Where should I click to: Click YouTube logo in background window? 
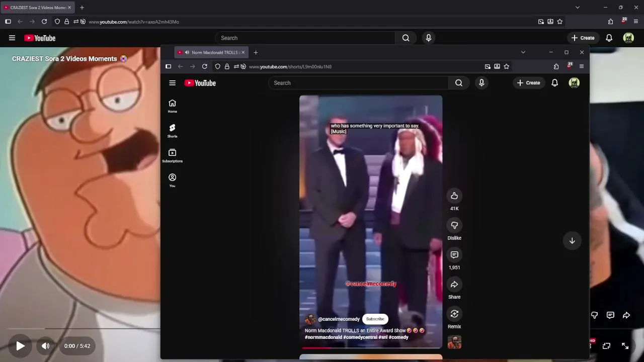coord(40,38)
